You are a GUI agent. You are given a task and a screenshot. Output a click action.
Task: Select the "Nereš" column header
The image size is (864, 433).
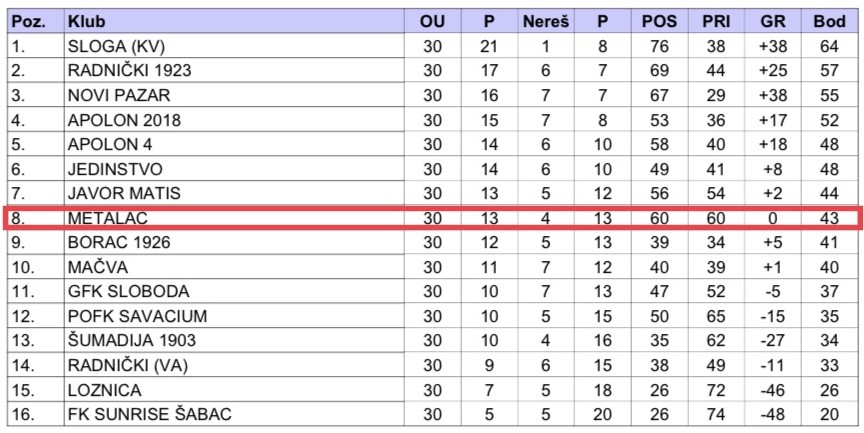545,21
